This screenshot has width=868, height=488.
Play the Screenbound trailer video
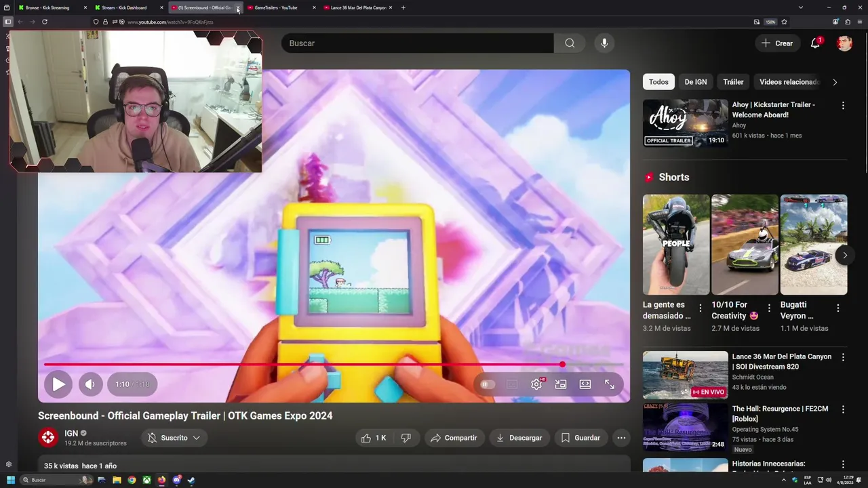(58, 384)
